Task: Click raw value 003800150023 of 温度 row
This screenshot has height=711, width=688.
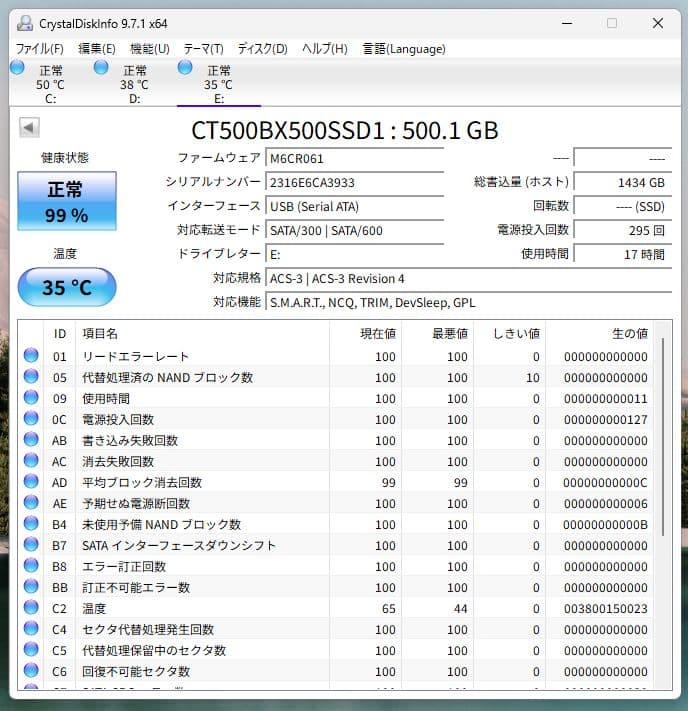Action: 605,609
